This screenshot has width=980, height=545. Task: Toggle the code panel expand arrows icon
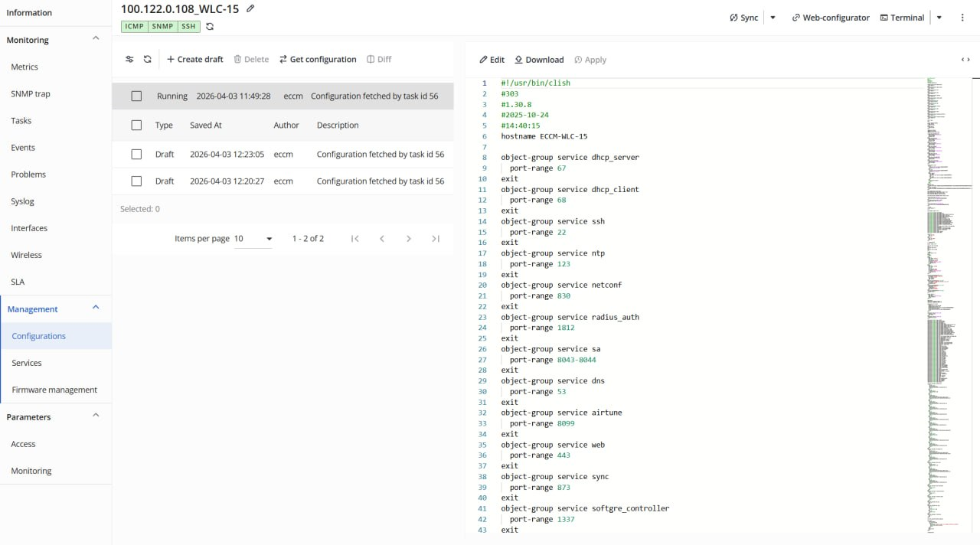[x=965, y=60]
